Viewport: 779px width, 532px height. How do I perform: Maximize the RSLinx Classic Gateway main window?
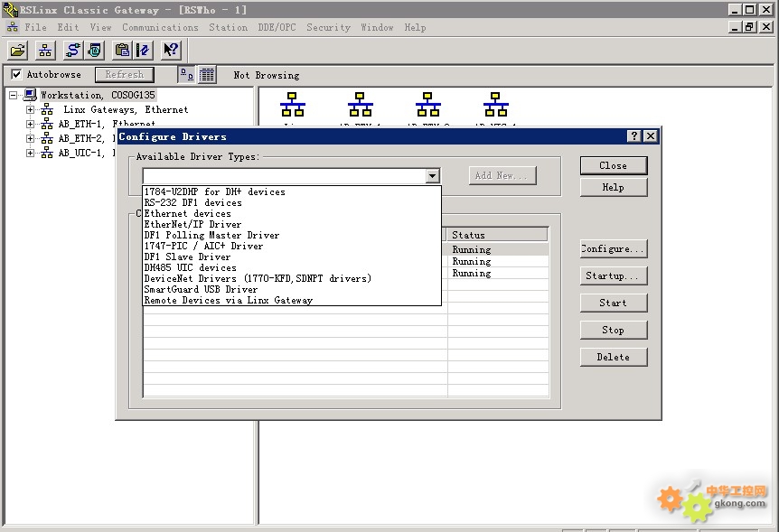(x=750, y=9)
